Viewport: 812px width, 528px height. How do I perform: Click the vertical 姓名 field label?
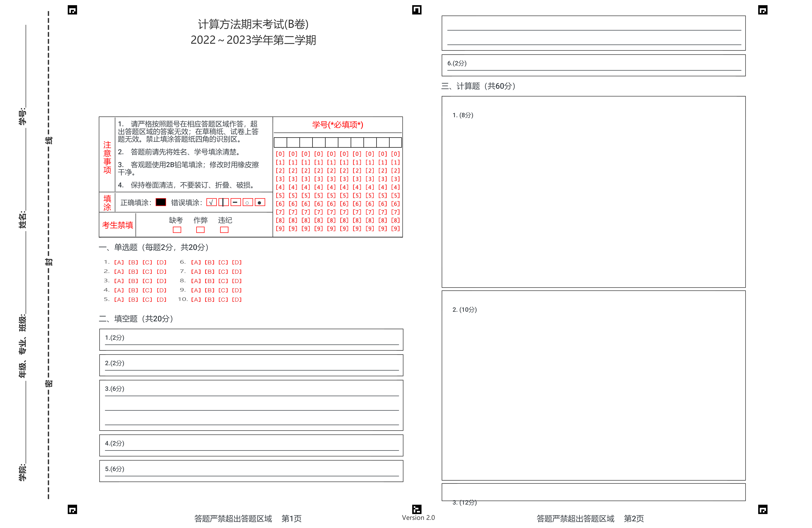coord(22,220)
